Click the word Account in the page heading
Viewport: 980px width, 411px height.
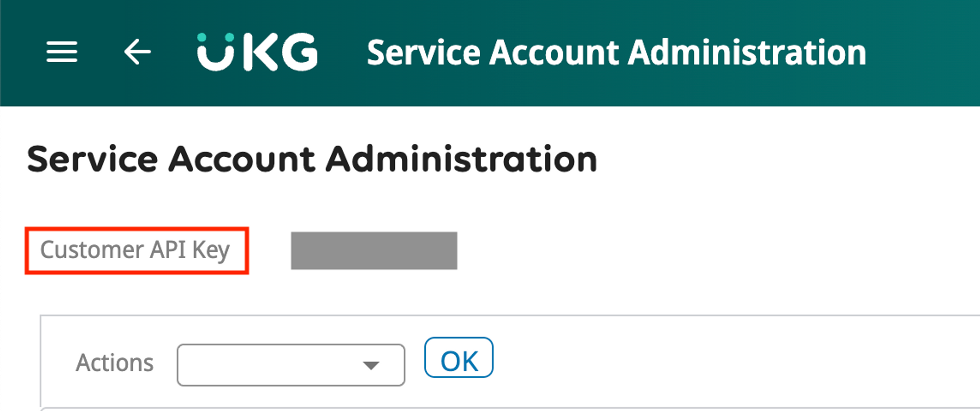pos(242,159)
